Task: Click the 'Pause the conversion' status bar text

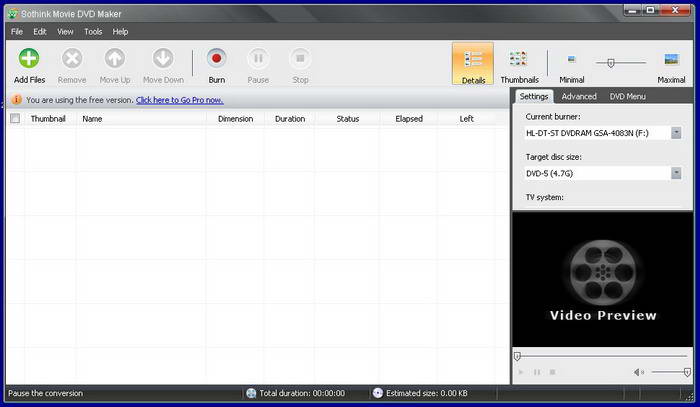Action: click(46, 393)
